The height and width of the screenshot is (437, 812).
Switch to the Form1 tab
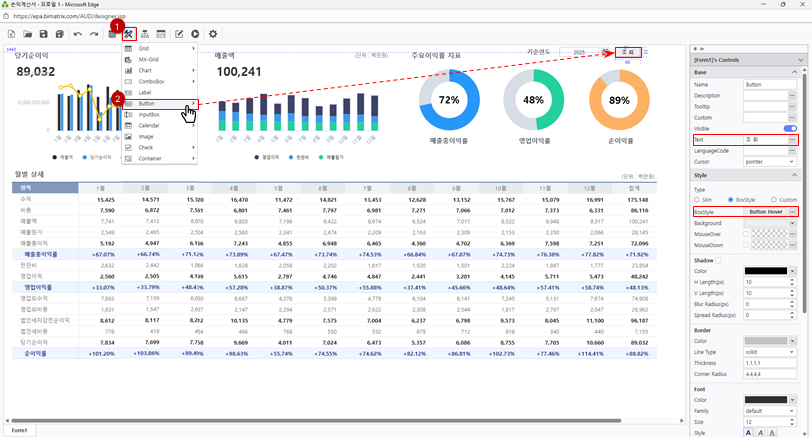[19, 430]
